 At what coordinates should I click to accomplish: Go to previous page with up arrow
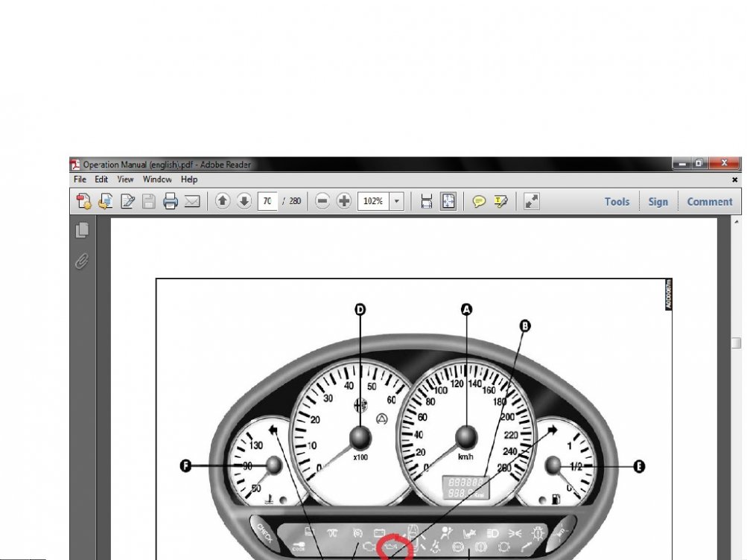pos(223,201)
